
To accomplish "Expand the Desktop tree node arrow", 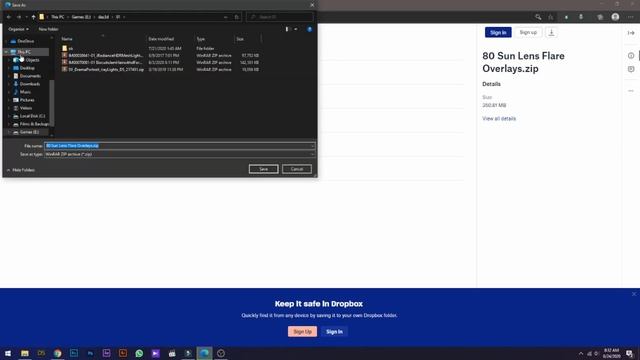I will (9, 68).
